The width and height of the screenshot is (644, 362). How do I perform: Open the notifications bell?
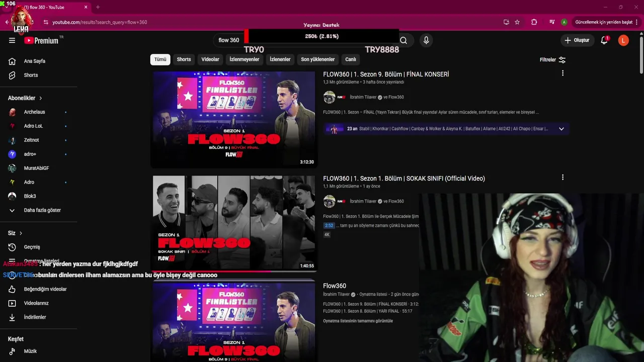(x=604, y=40)
